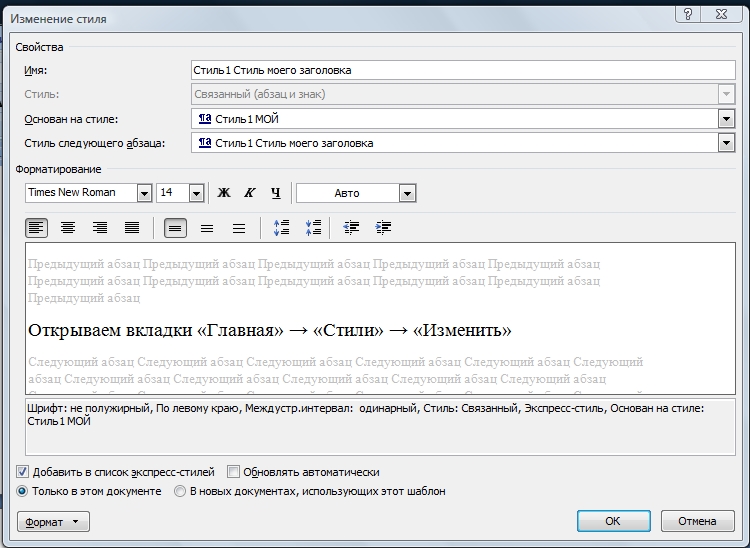Increase paragraph spacing icon
750x548 pixels.
point(281,228)
